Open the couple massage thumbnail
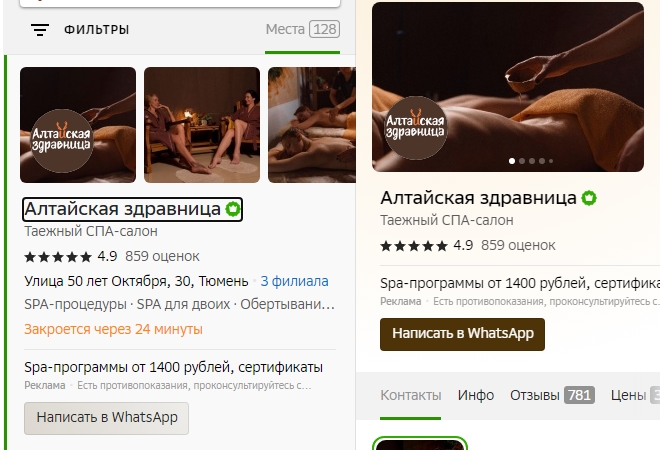Image resolution: width=660 pixels, height=450 pixels. point(312,125)
